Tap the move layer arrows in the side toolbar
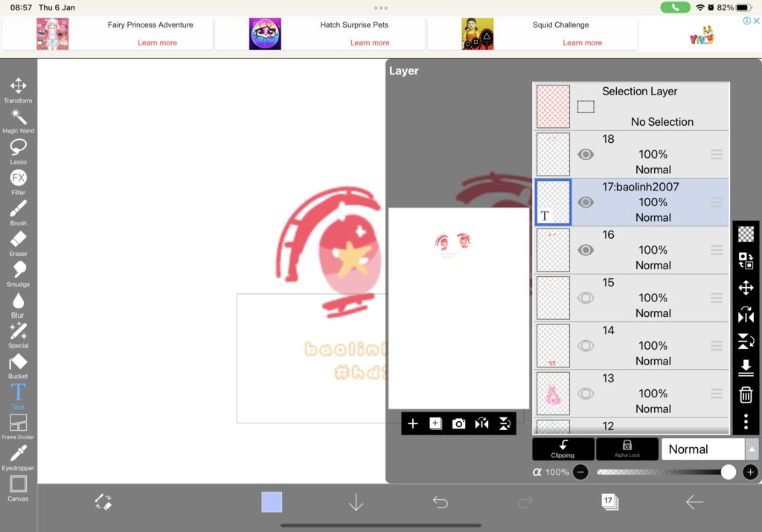The image size is (762, 532). [746, 288]
